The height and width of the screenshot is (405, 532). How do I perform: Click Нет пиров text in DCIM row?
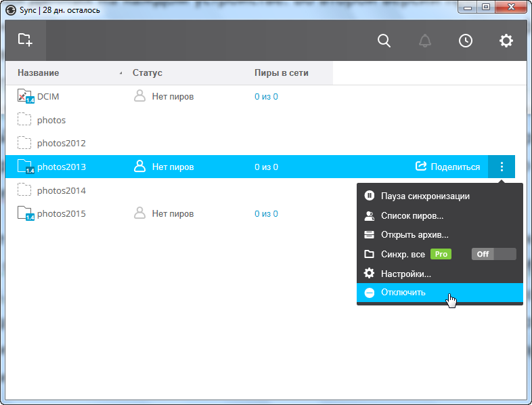click(x=173, y=96)
